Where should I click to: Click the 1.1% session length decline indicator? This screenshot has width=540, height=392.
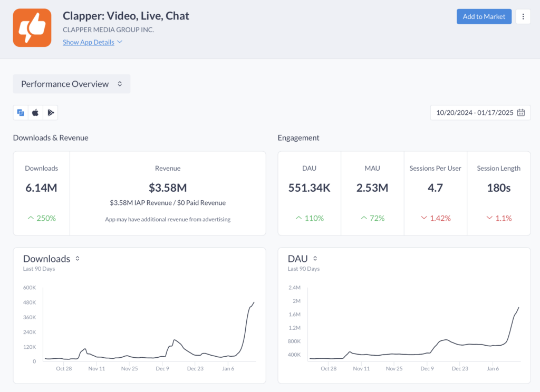click(499, 218)
